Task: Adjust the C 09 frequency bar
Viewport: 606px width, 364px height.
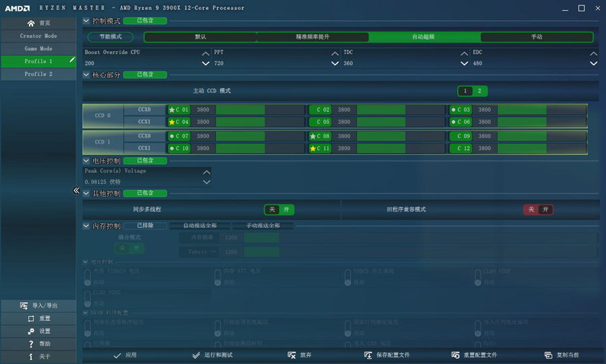Action: tap(542, 137)
